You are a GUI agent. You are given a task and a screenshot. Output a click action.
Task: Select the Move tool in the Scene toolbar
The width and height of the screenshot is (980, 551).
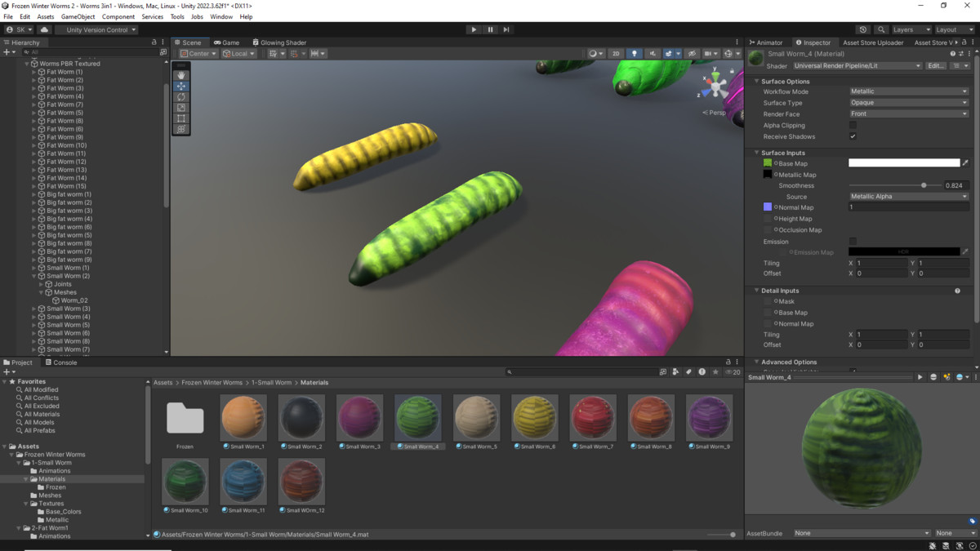(181, 85)
